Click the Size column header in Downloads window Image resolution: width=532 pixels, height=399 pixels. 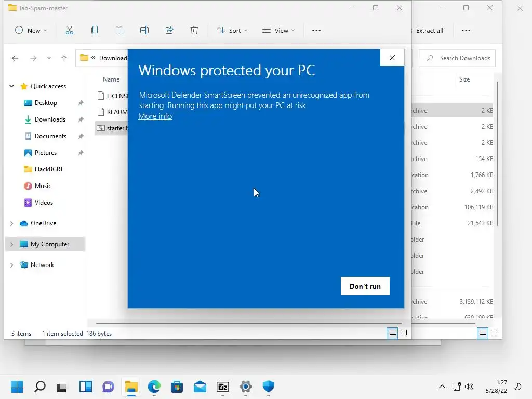click(x=464, y=79)
